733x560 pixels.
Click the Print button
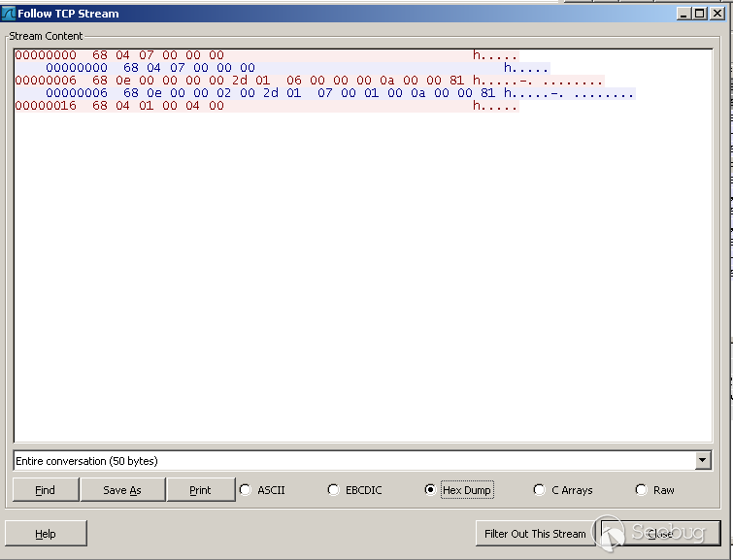[201, 490]
